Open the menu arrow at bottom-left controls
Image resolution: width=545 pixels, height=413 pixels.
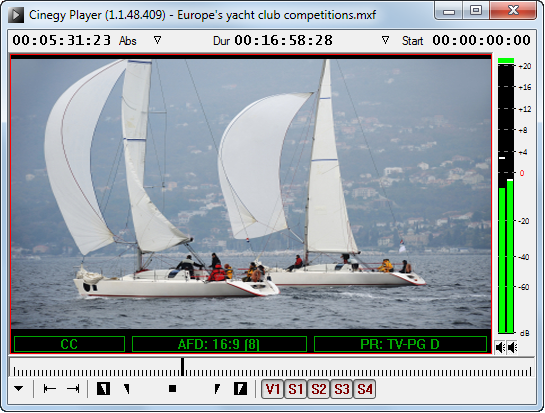click(19, 389)
